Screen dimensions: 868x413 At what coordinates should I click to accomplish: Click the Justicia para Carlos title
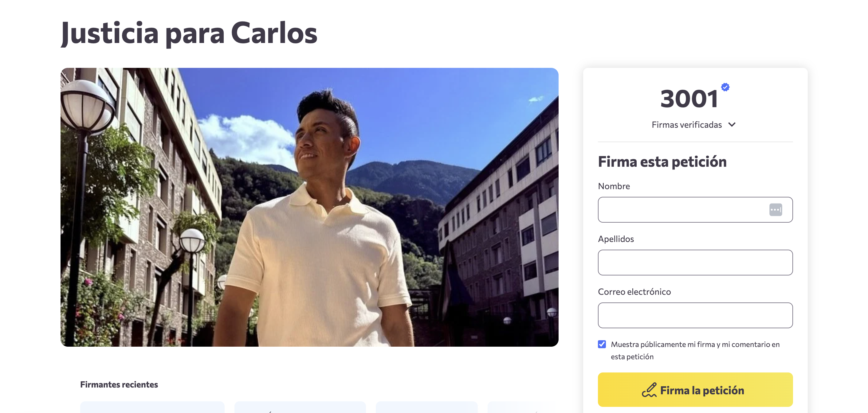click(x=189, y=33)
